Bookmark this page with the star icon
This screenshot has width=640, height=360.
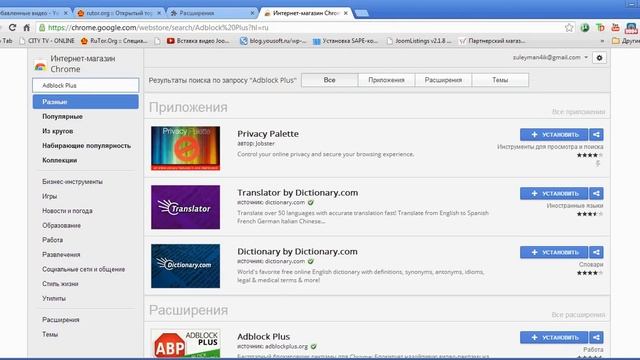point(569,27)
